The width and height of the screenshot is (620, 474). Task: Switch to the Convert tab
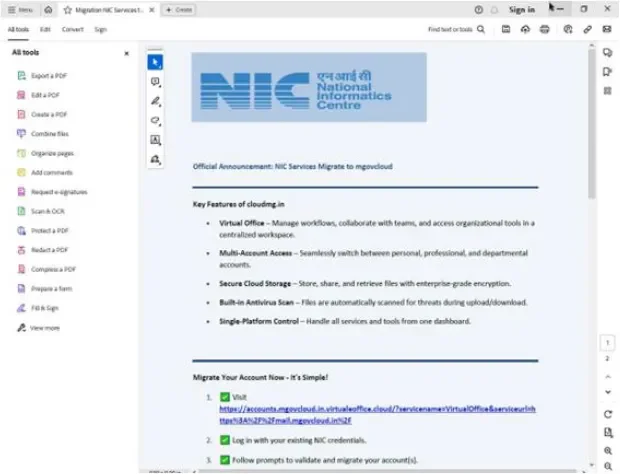(72, 30)
